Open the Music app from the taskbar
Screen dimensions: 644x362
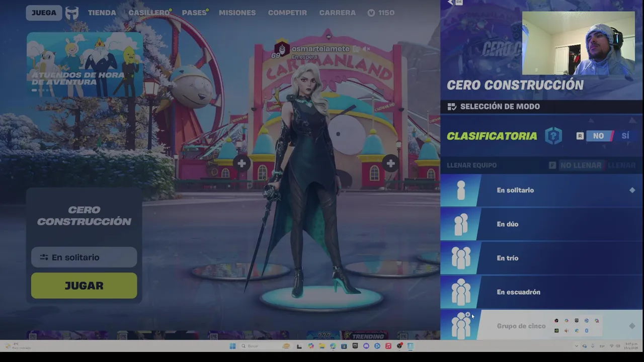point(388,346)
